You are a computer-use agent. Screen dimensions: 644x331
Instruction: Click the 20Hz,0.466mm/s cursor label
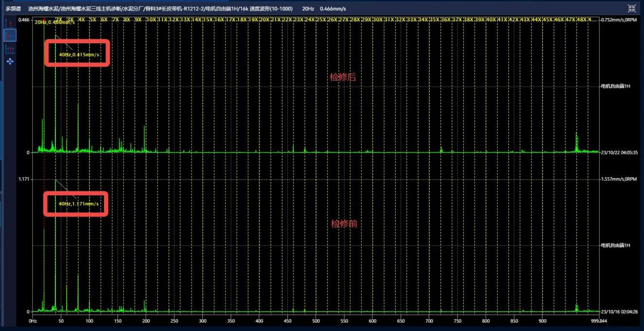tap(54, 22)
